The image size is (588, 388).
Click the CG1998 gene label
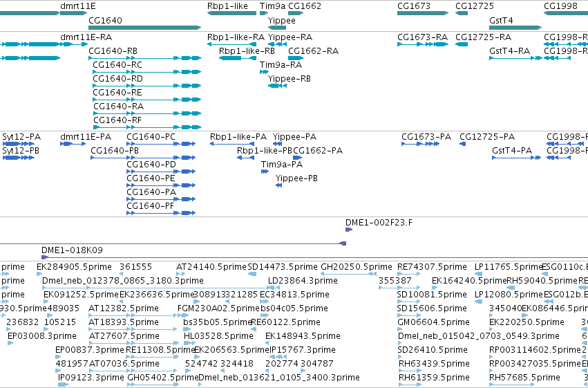pyautogui.click(x=560, y=6)
